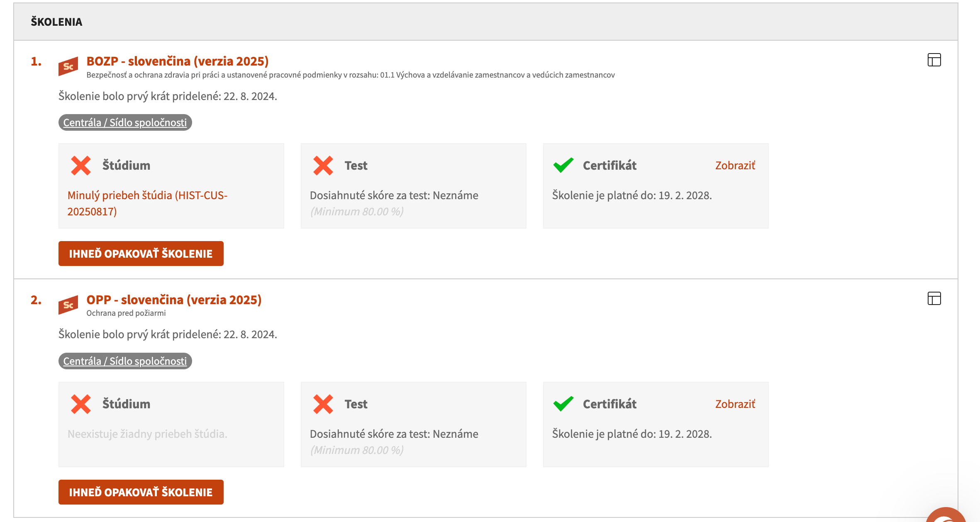The height and width of the screenshot is (522, 980).
Task: Click the Sc logo beside OPP title
Action: point(68,305)
